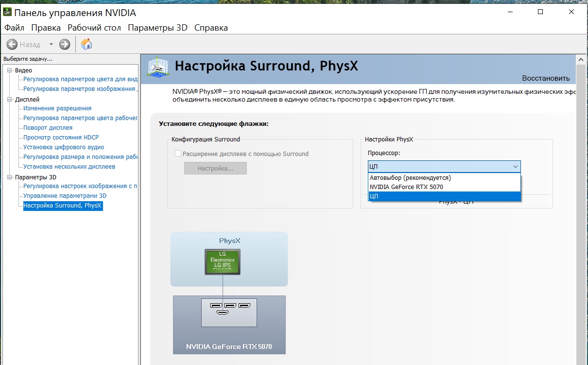Click the Surround PhysX header icon

pyautogui.click(x=158, y=68)
